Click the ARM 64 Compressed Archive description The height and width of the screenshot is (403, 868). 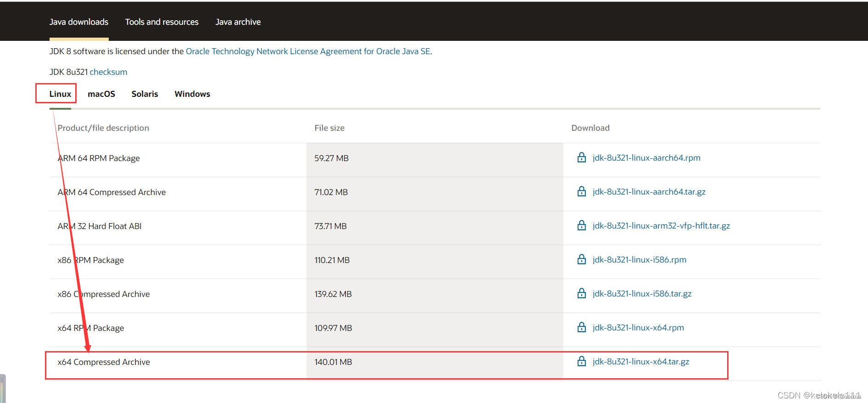click(x=111, y=192)
